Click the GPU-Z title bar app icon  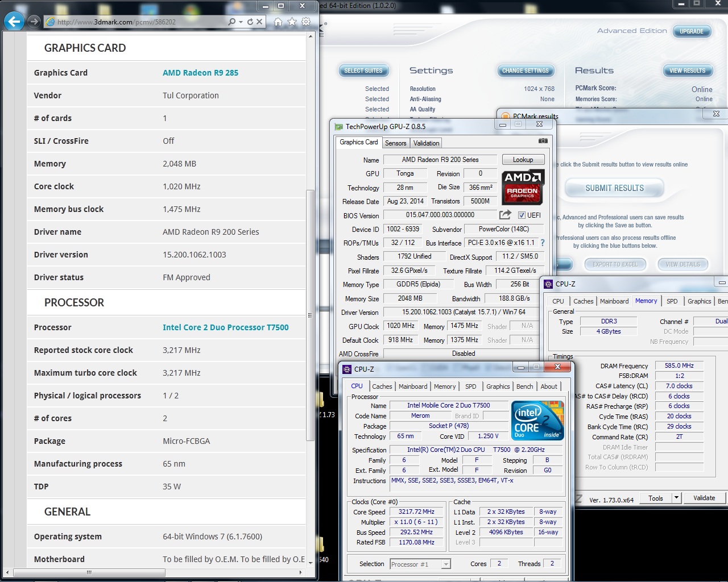point(339,127)
